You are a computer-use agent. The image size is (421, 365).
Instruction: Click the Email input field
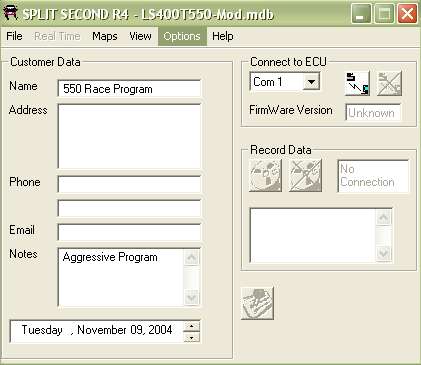click(x=129, y=232)
